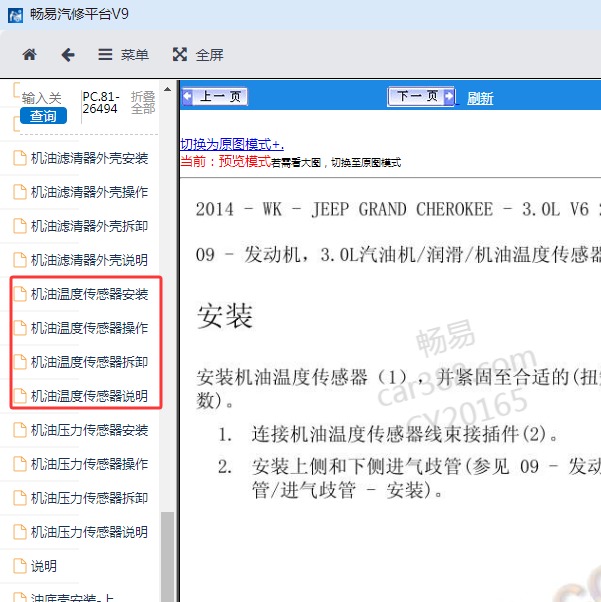601x602 pixels.
Task: Open 机油压力传感器说明 document
Action: point(89,532)
